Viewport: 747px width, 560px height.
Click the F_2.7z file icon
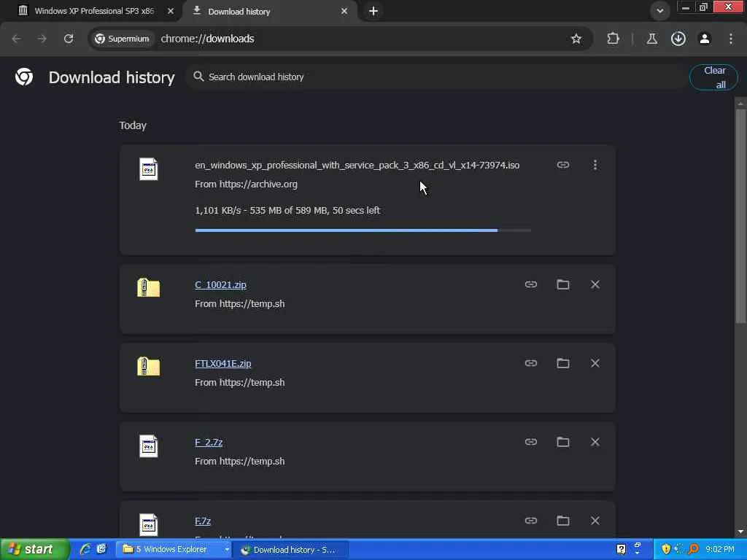point(149,446)
